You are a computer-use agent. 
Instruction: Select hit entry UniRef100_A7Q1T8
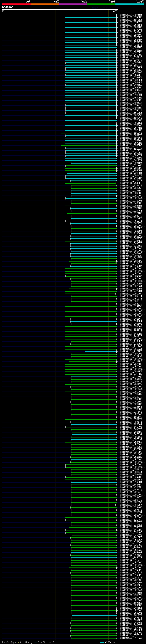point(131,45)
